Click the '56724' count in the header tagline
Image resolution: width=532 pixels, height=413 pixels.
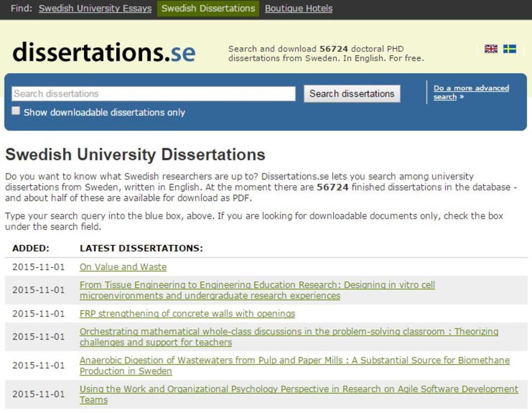click(x=333, y=49)
